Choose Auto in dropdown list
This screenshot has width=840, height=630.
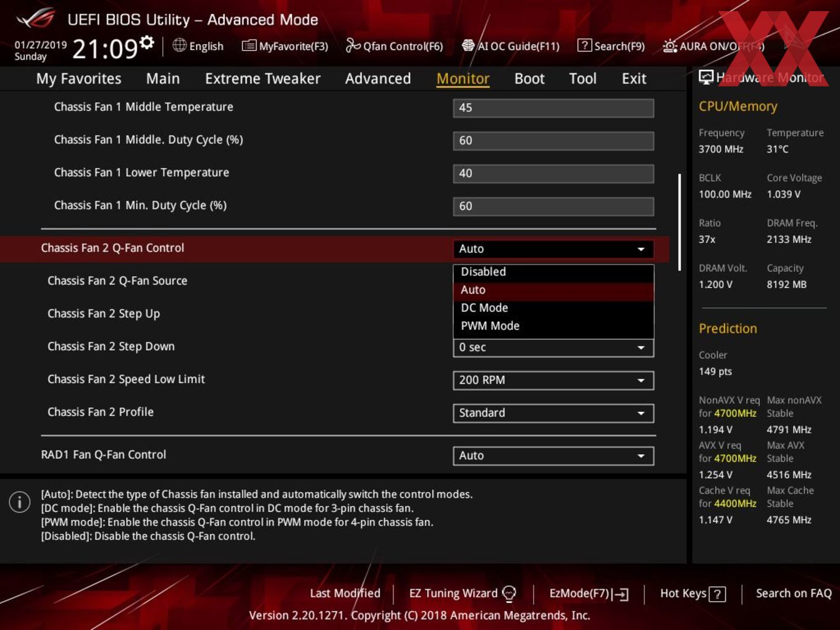[553, 290]
